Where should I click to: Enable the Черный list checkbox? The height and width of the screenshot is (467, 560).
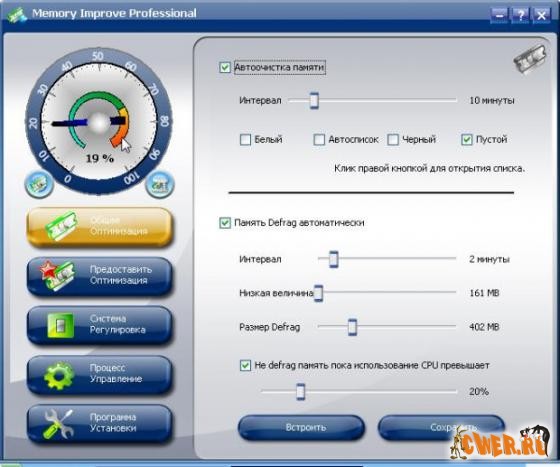[x=393, y=139]
